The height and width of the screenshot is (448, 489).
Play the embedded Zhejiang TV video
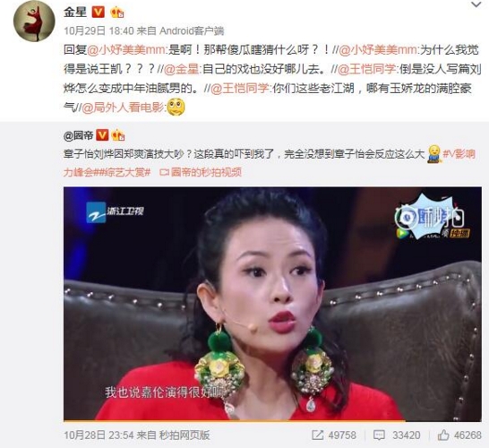click(272, 304)
